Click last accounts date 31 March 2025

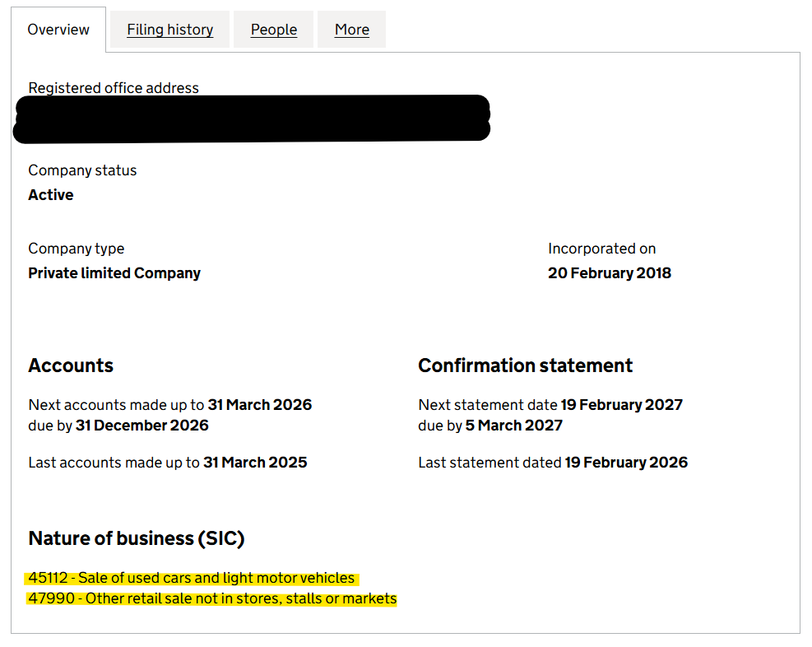point(256,462)
